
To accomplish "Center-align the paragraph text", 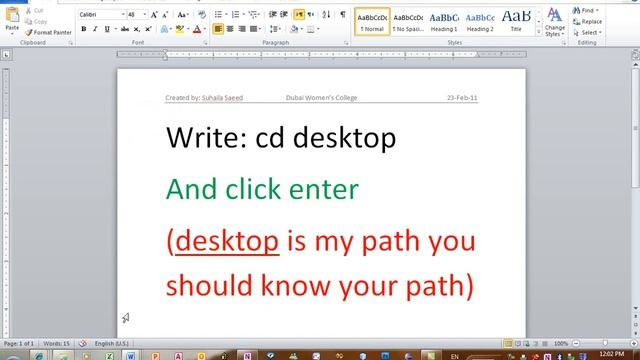I will coord(230,29).
